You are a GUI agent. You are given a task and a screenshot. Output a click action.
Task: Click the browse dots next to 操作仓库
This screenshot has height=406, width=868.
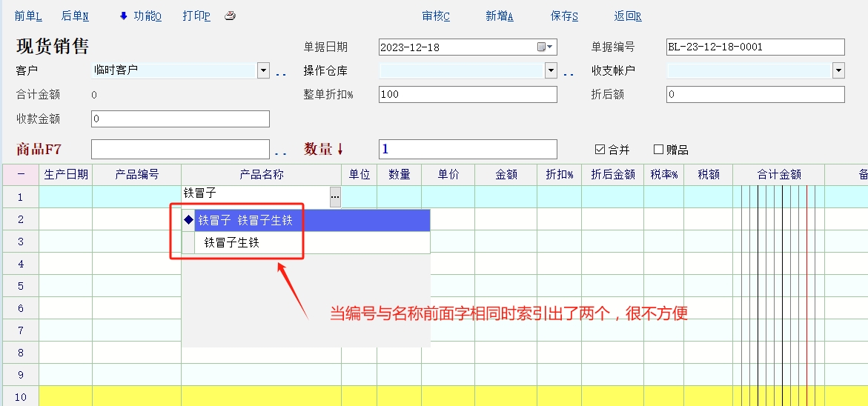pyautogui.click(x=569, y=73)
